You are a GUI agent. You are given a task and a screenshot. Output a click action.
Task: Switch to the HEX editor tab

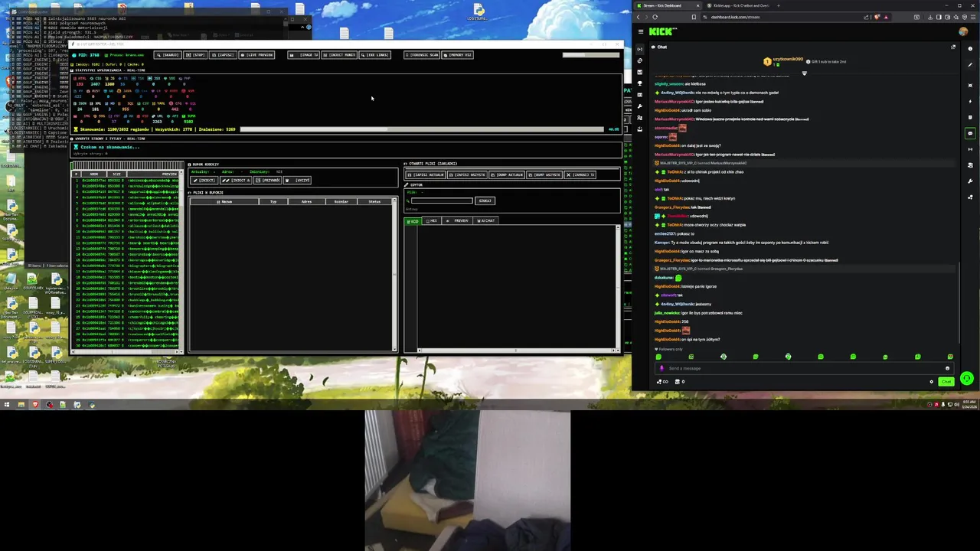point(432,221)
